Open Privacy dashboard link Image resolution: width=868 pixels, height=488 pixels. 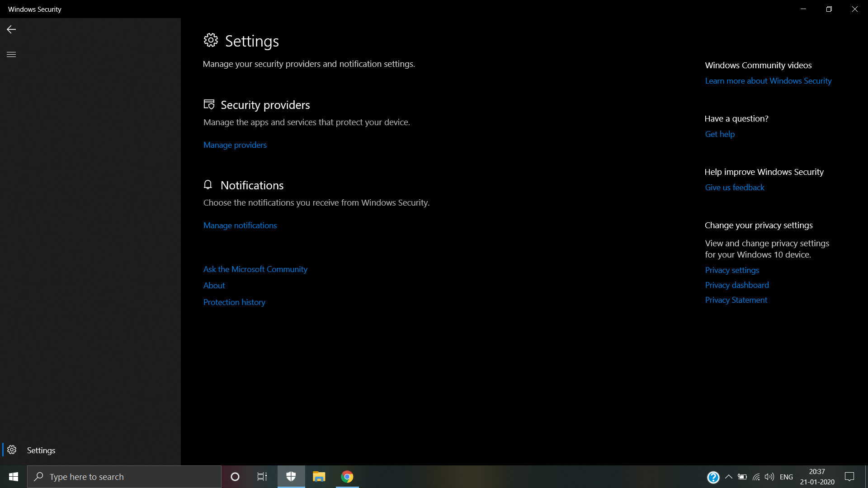pyautogui.click(x=737, y=285)
